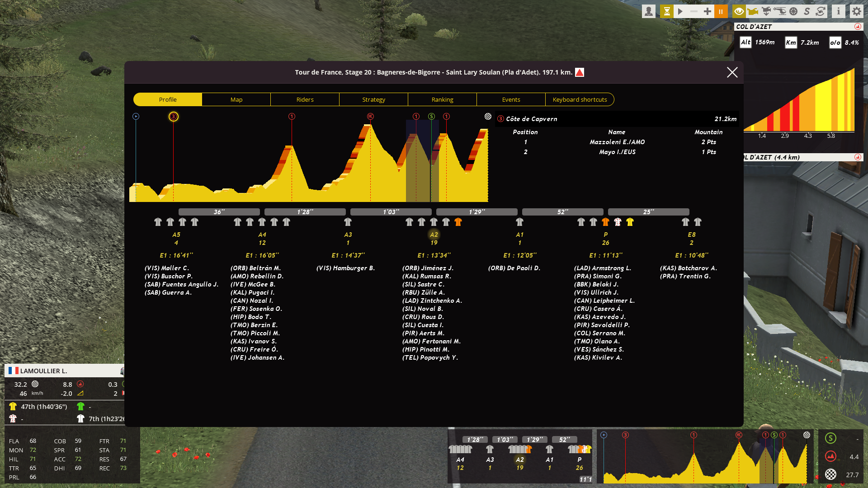Select rider Møller C. in group A5
Viewport: 868px width, 488px height.
[167, 268]
